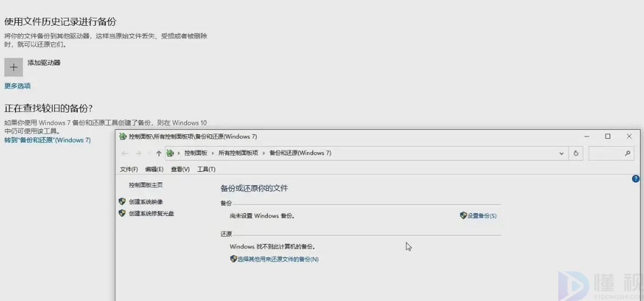Click shield icon next to 创建系统映像
This screenshot has width=644, height=301.
pos(122,202)
